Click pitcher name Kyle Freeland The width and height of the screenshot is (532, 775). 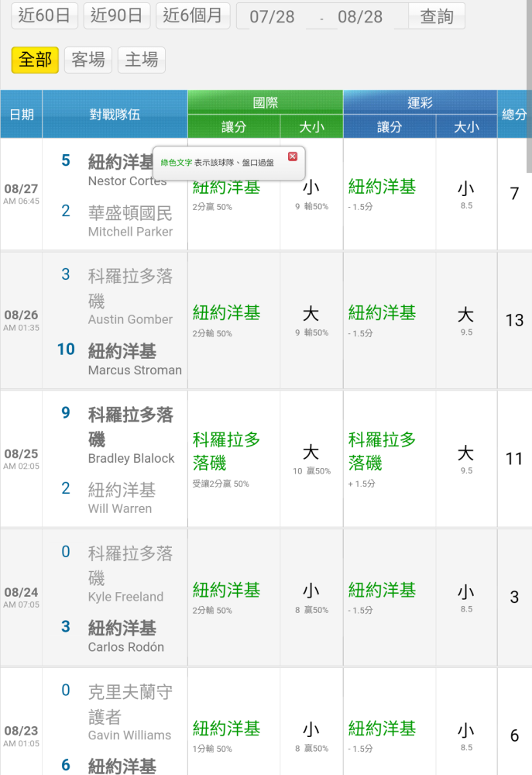(x=125, y=597)
